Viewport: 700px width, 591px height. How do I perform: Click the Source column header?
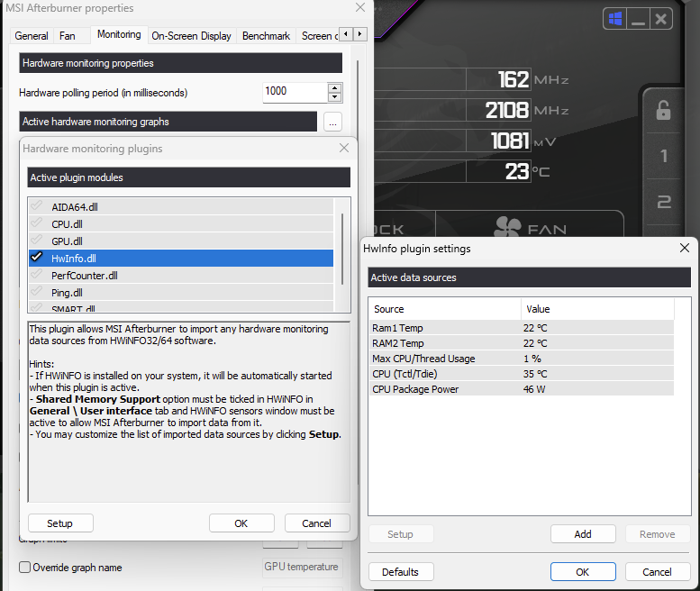pyautogui.click(x=445, y=309)
